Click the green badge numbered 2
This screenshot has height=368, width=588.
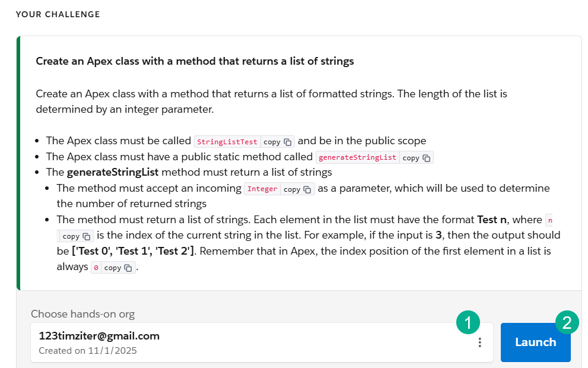(567, 323)
